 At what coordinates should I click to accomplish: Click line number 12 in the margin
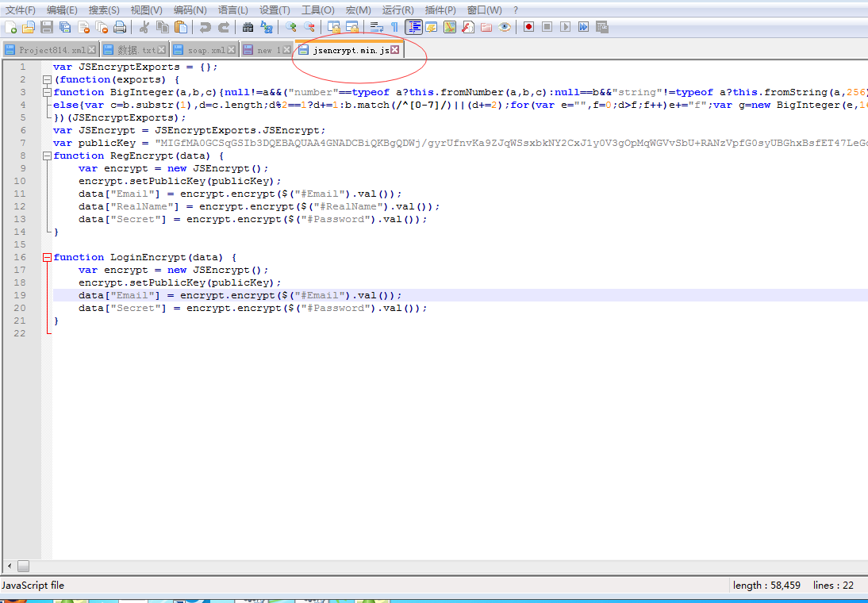[20, 206]
